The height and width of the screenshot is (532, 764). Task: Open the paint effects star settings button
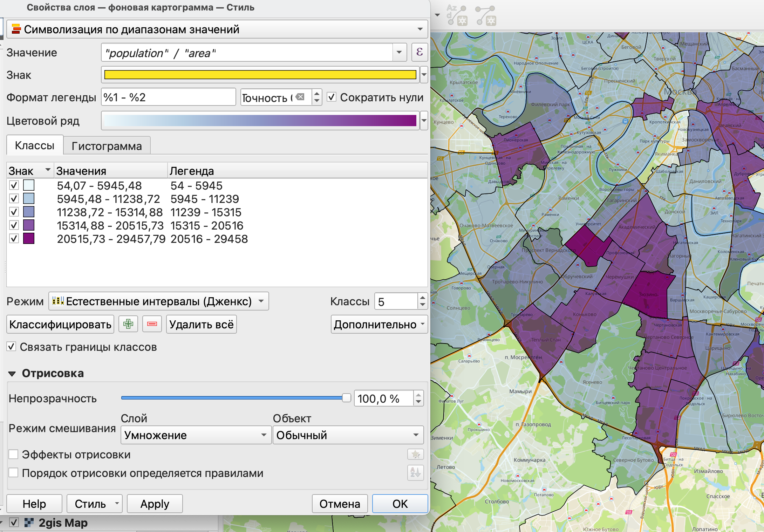click(x=416, y=455)
